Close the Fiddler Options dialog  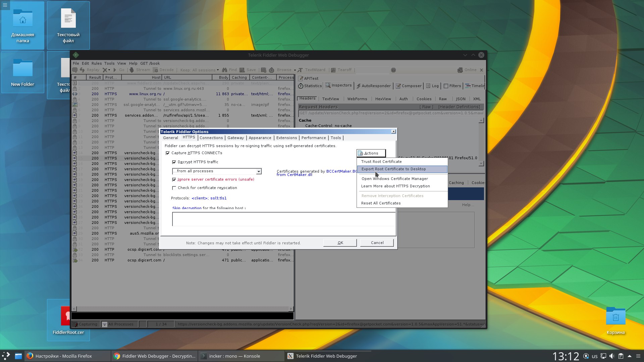tap(393, 131)
